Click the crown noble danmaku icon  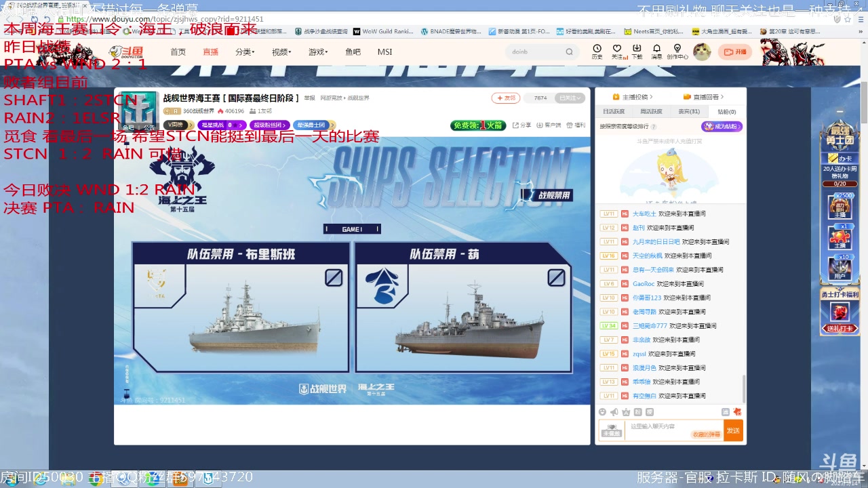point(626,412)
